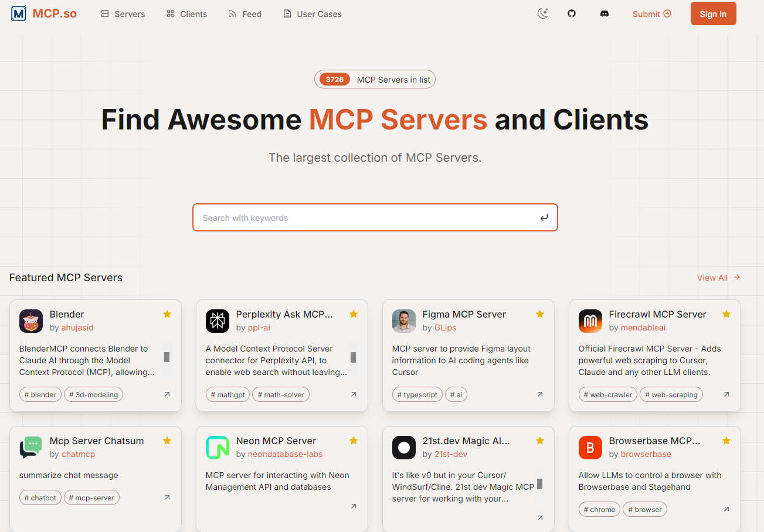Open the Clients menu

tap(186, 13)
